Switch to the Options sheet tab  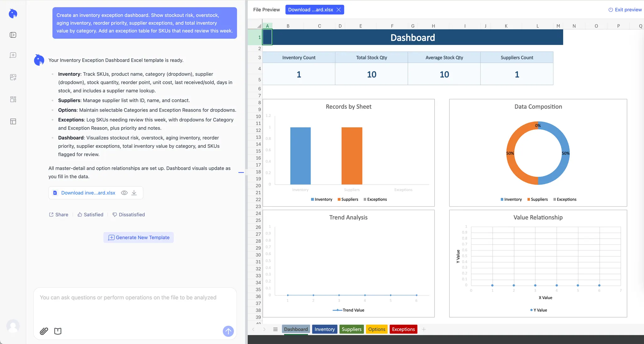tap(377, 329)
